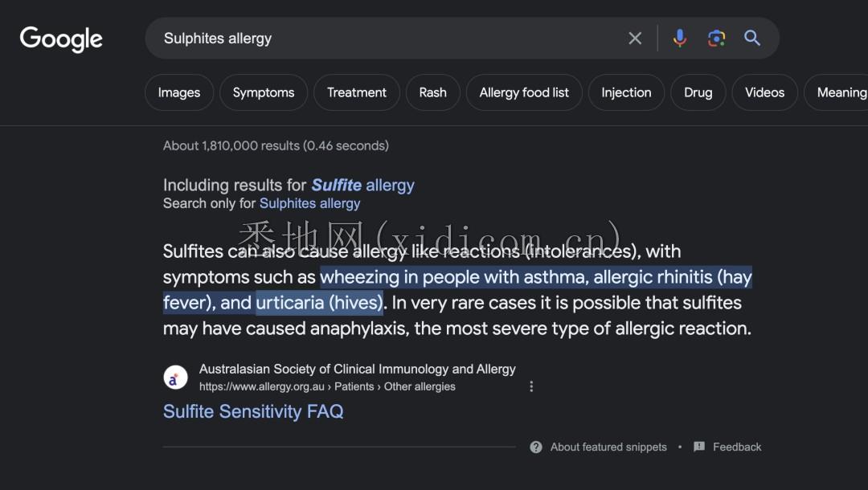Click the Drug filter chip

tap(698, 92)
